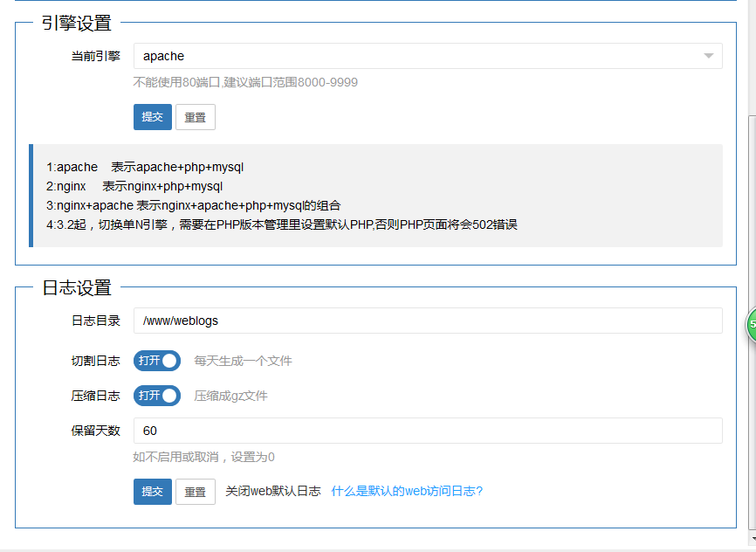The width and height of the screenshot is (756, 552).
Task: Click 提交 button in 引擎设置
Action: tap(153, 117)
